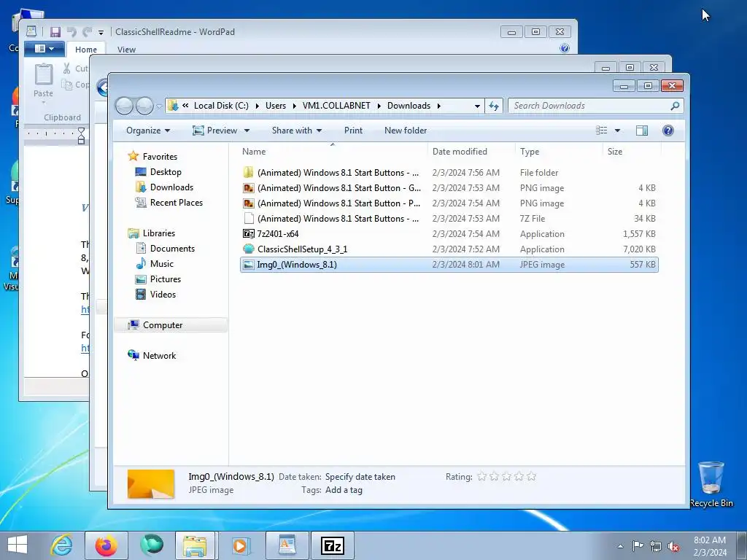
Task: Open the address bar history dropdown
Action: pos(477,106)
